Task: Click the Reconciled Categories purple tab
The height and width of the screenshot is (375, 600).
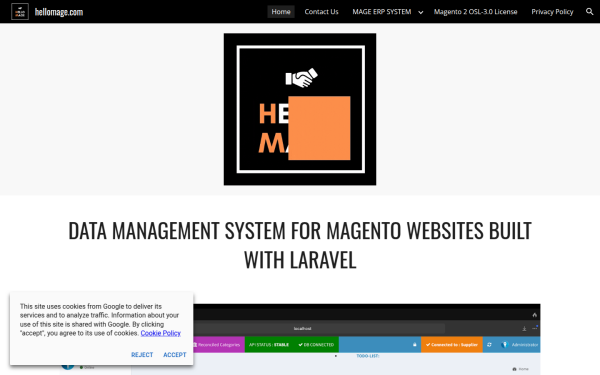Action: click(219, 345)
